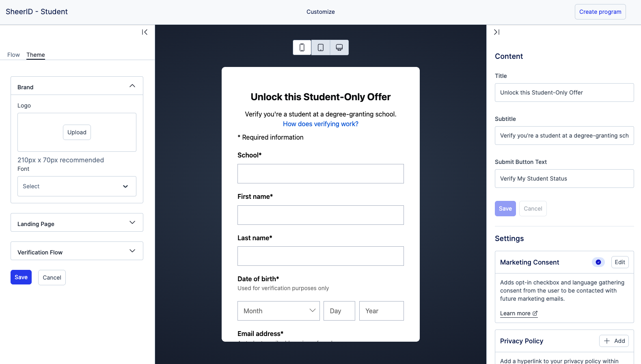Collapse the left sidebar panel
Viewport: 641px width, 364px height.
pyautogui.click(x=145, y=32)
